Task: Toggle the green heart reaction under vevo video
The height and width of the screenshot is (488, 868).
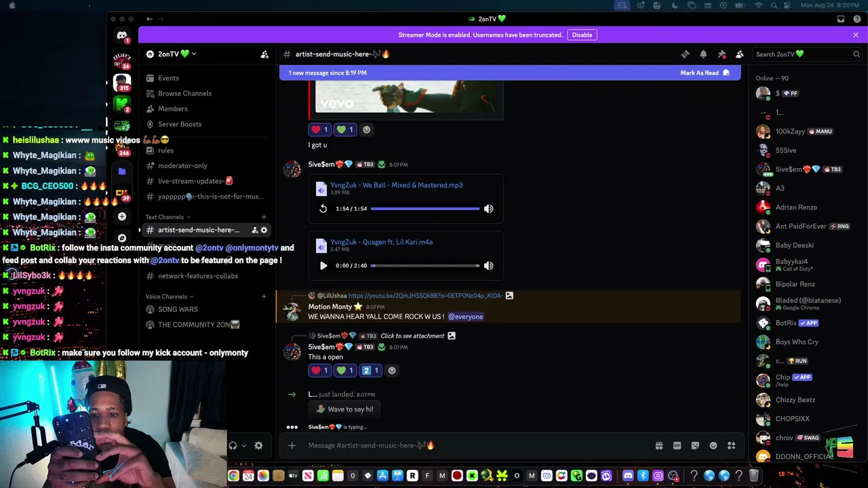Action: click(x=345, y=129)
